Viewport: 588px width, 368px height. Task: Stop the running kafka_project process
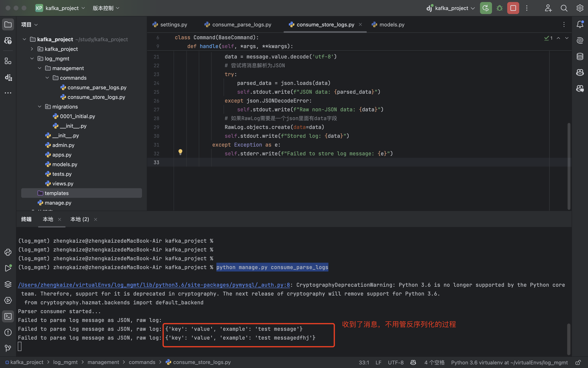pyautogui.click(x=513, y=8)
